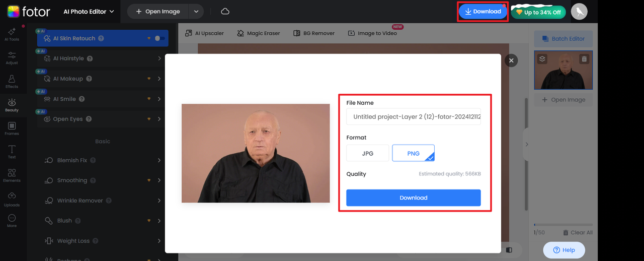644x261 pixels.
Task: Open the dropdown arrow beside Open Image
Action: [196, 11]
